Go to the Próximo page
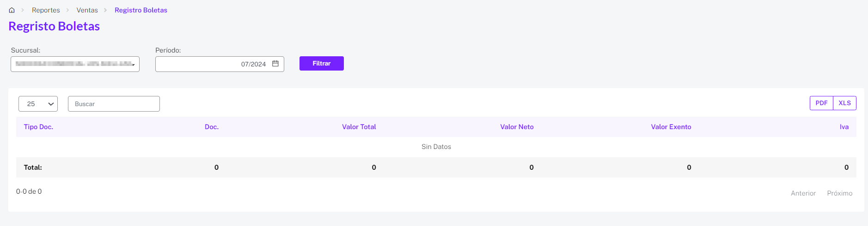The image size is (868, 226). click(840, 193)
